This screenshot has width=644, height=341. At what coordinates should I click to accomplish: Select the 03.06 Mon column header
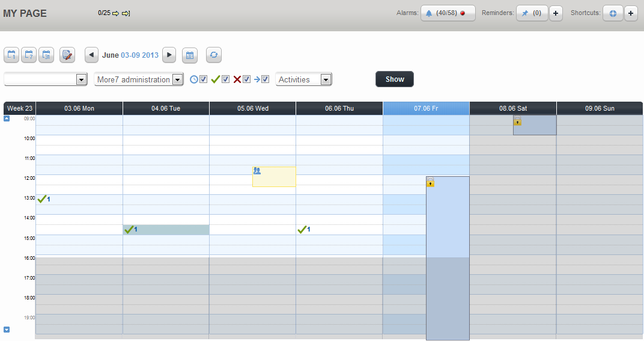pyautogui.click(x=79, y=108)
